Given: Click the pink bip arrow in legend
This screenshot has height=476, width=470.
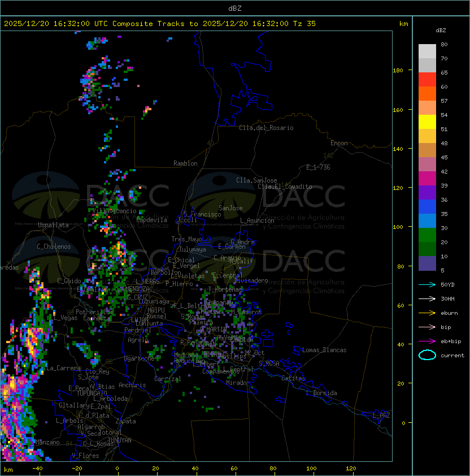Looking at the screenshot, I should [x=427, y=327].
